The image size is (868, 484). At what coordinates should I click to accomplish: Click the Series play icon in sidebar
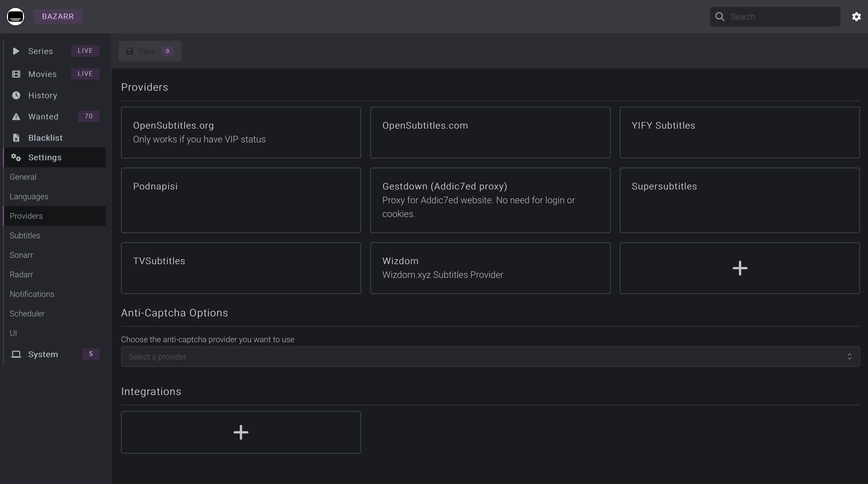coord(16,51)
